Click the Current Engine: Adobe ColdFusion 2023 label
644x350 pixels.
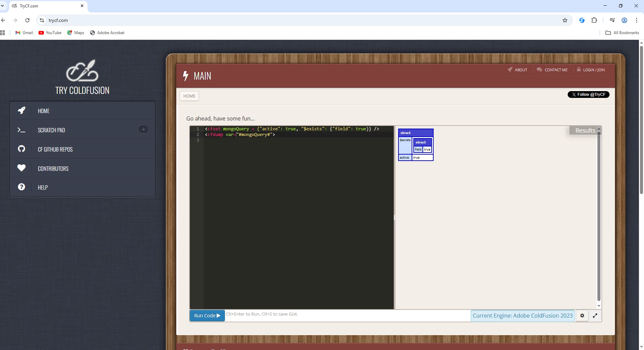coord(522,316)
